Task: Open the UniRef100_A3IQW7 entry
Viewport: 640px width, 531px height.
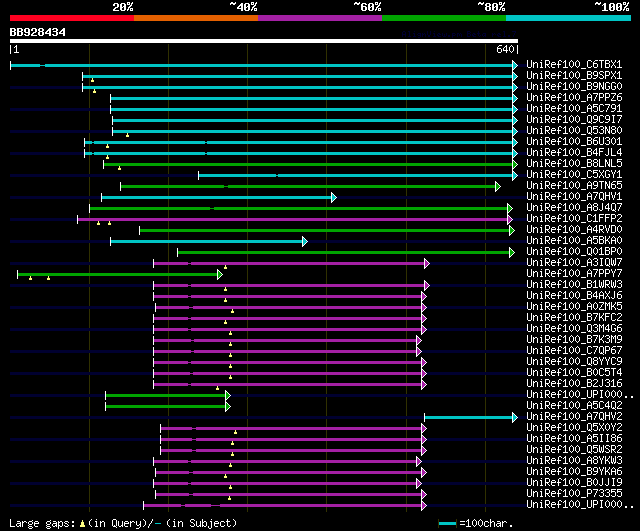Action: click(x=574, y=263)
